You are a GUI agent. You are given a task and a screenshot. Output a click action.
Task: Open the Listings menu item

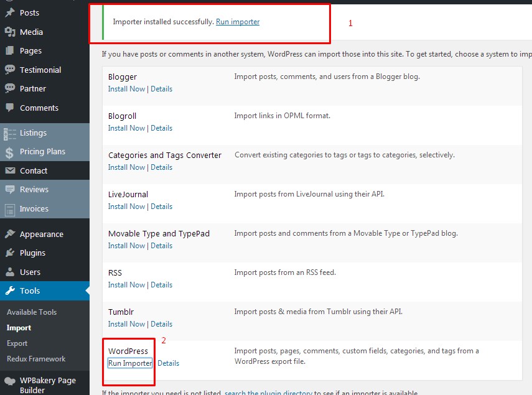[x=33, y=133]
